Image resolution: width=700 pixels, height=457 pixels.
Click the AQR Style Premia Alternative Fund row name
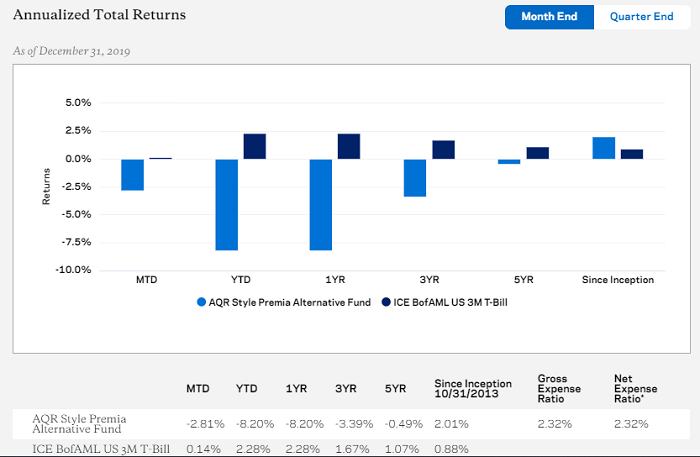[79, 424]
